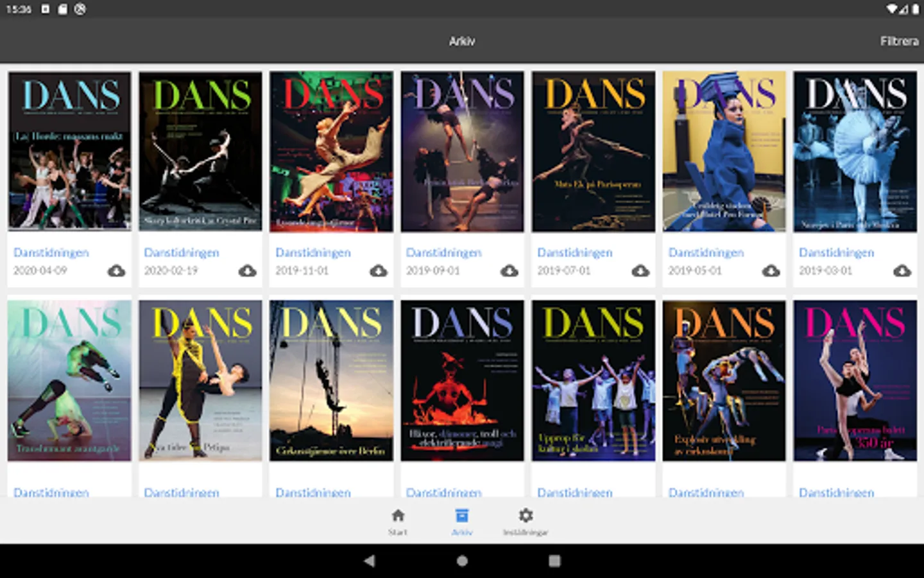Tap the Filtrera button
This screenshot has height=578, width=924.
(x=899, y=41)
